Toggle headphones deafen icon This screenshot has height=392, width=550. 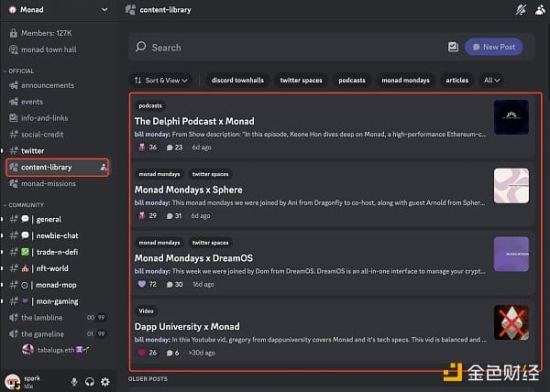[x=90, y=382]
